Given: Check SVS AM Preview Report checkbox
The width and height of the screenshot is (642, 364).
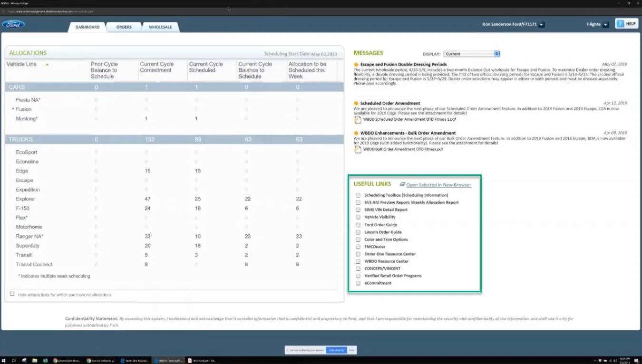Looking at the screenshot, I should coord(358,202).
